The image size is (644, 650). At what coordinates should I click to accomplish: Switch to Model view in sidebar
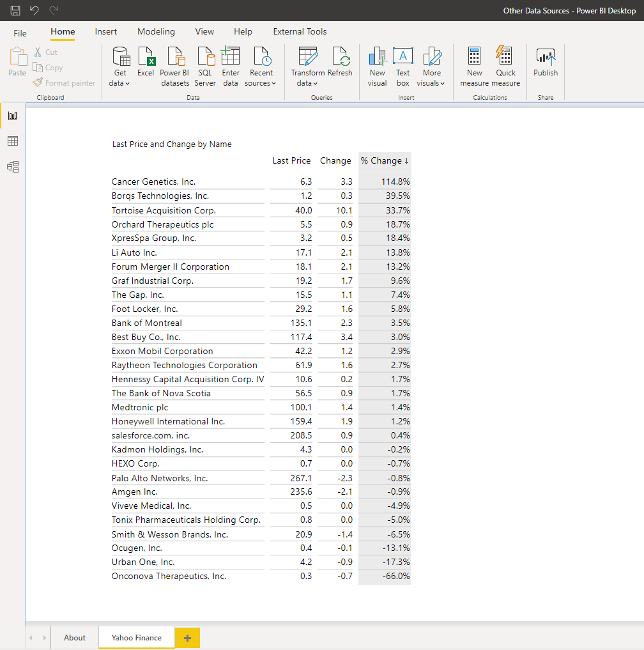[13, 167]
